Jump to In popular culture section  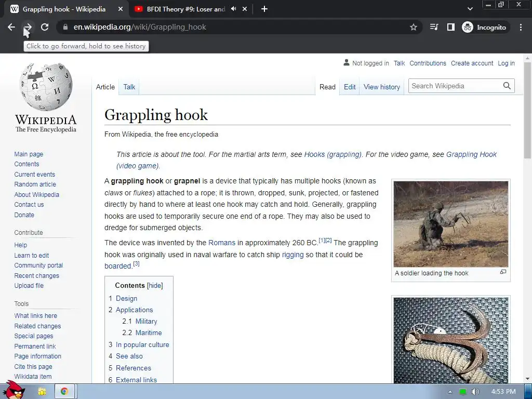pyautogui.click(x=142, y=345)
